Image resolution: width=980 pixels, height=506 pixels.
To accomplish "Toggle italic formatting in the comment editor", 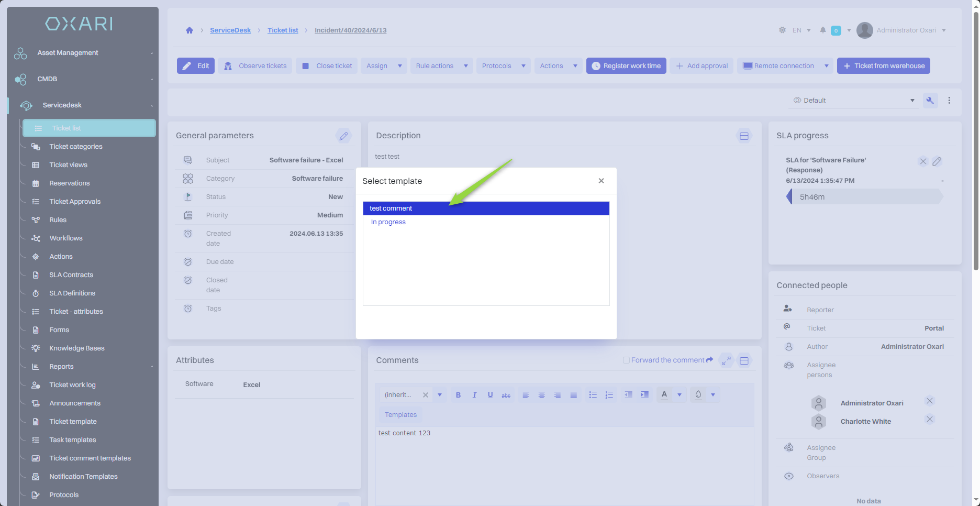I will pyautogui.click(x=474, y=395).
